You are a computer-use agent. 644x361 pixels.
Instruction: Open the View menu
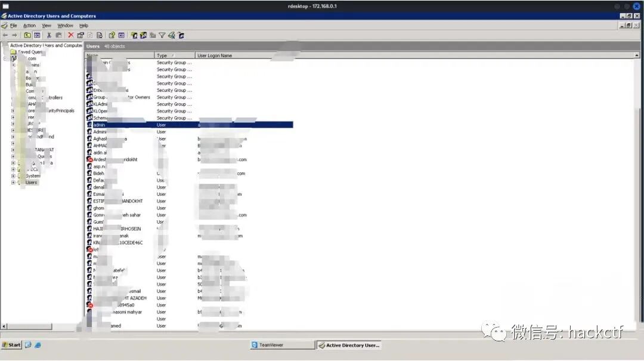click(x=47, y=26)
